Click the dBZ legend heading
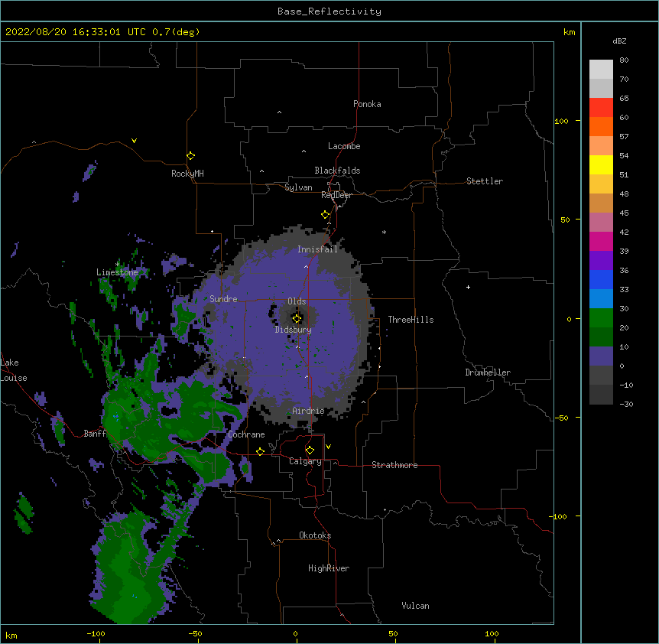Image resolution: width=659 pixels, height=644 pixels. [619, 41]
